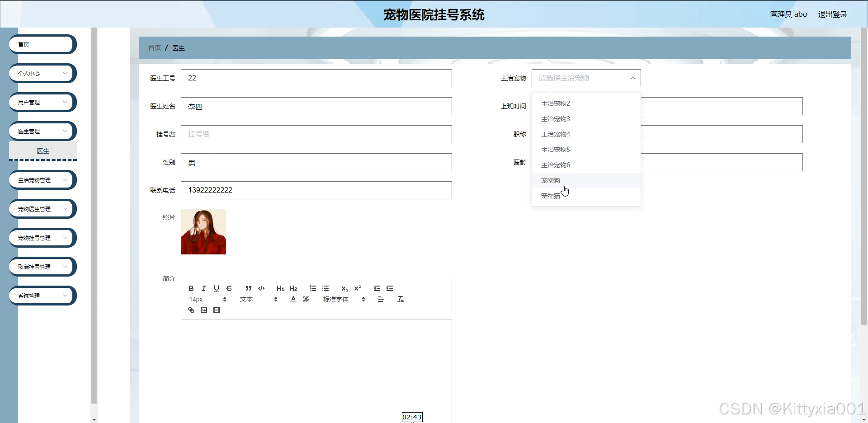This screenshot has width=868, height=423.
Task: Click the blockquote icon in editor toolbar
Action: [248, 288]
